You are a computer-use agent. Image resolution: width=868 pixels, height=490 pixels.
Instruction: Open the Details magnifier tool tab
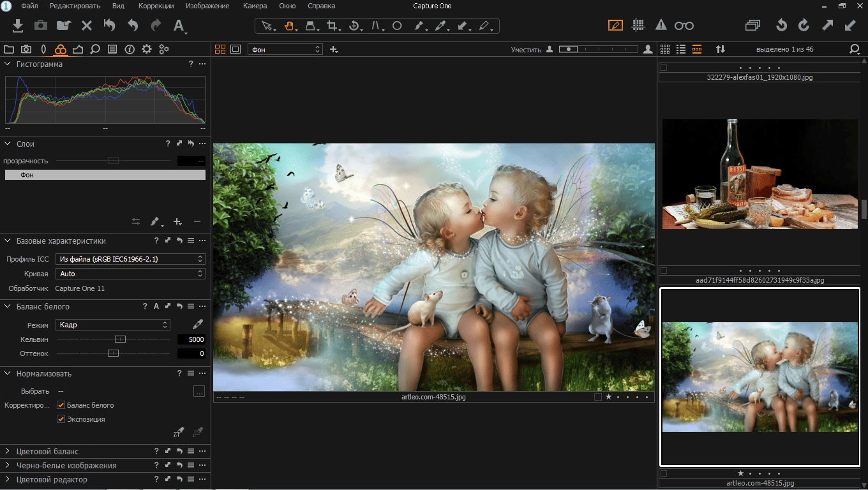(95, 49)
